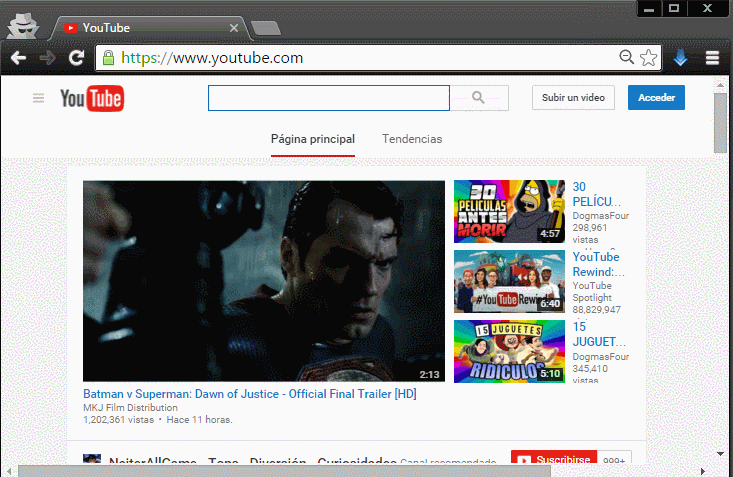Click the search magnifier button on YouTube
Viewport: 733px width, 477px height.
click(x=479, y=97)
